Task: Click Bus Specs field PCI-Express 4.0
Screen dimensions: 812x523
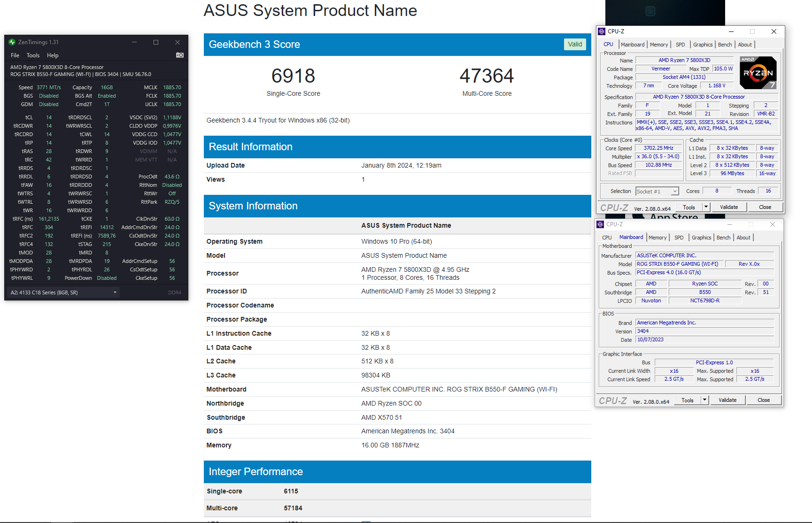Action: coord(704,272)
